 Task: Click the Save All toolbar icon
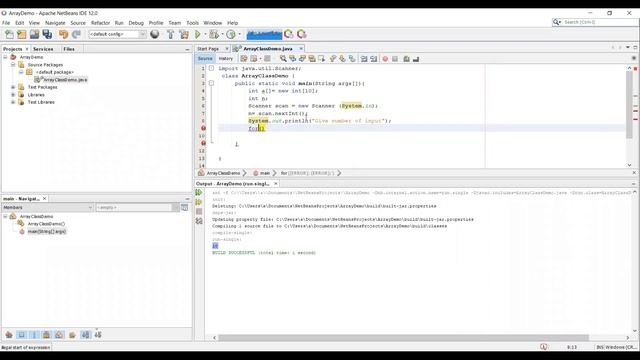47,34
